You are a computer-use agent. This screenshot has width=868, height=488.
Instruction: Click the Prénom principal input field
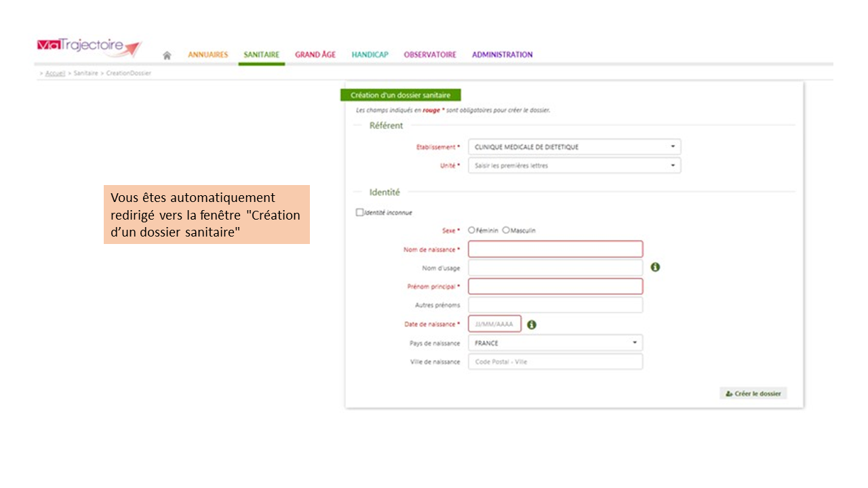tap(555, 286)
